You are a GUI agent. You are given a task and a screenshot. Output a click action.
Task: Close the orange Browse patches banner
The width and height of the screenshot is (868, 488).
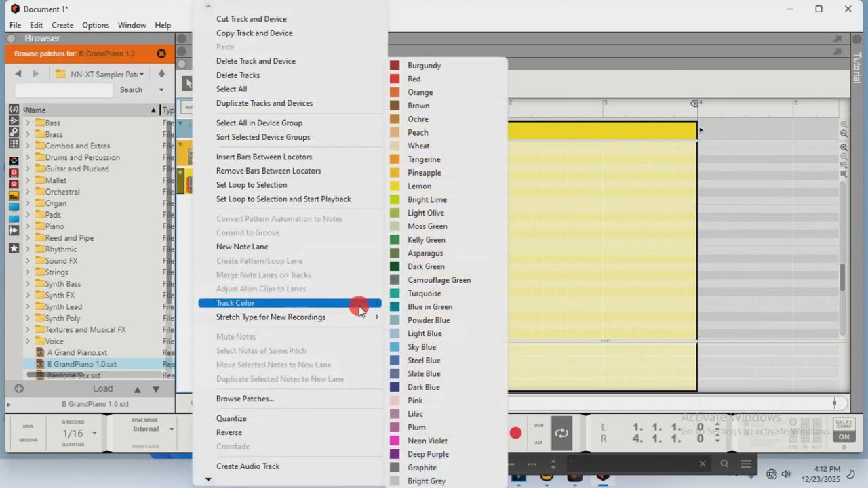161,54
